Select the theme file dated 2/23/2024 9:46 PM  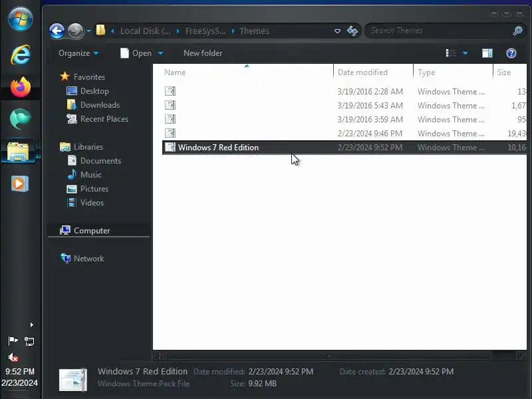pyautogui.click(x=344, y=134)
